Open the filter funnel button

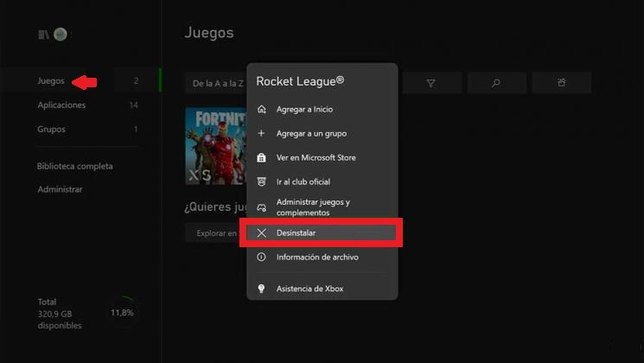click(x=430, y=83)
